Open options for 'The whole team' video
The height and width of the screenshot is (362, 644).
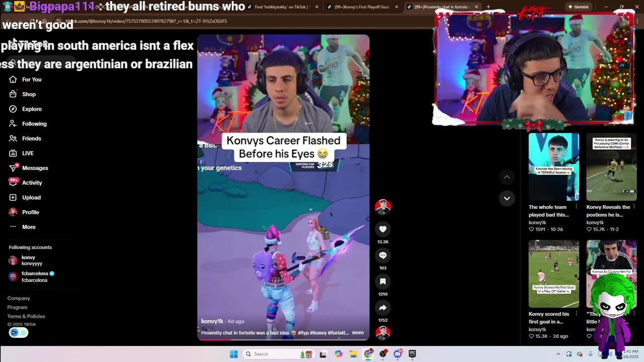tap(576, 207)
